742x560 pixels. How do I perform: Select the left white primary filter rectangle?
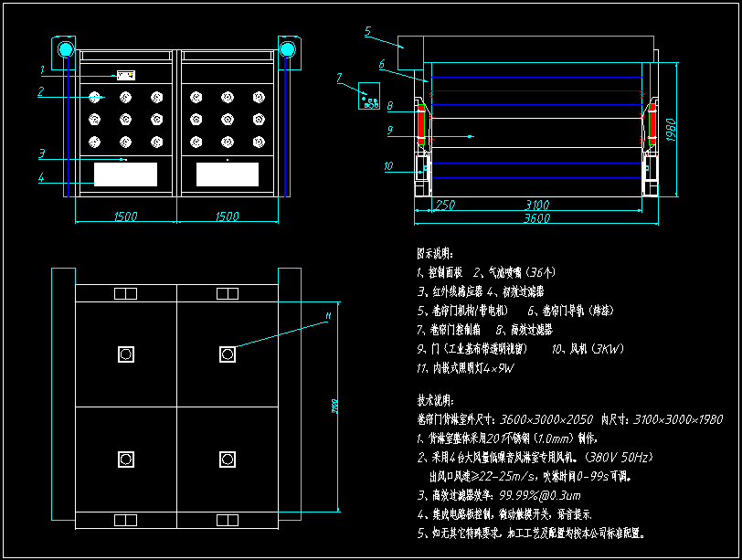pos(125,174)
